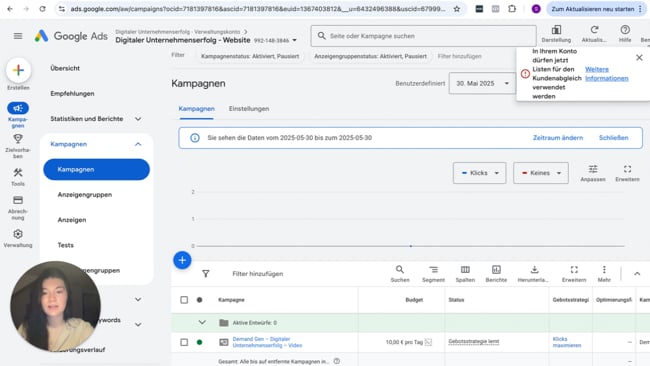Image resolution: width=650 pixels, height=366 pixels.
Task: Select Tests sidebar item
Action: pos(65,245)
